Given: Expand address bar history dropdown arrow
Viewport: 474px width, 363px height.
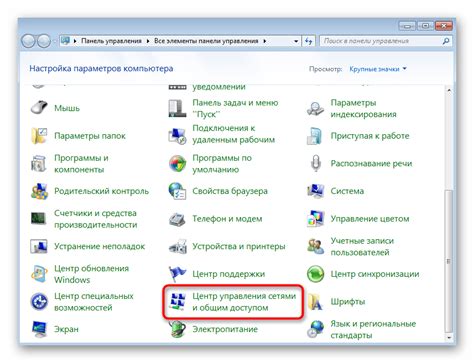Looking at the screenshot, I should (296, 41).
